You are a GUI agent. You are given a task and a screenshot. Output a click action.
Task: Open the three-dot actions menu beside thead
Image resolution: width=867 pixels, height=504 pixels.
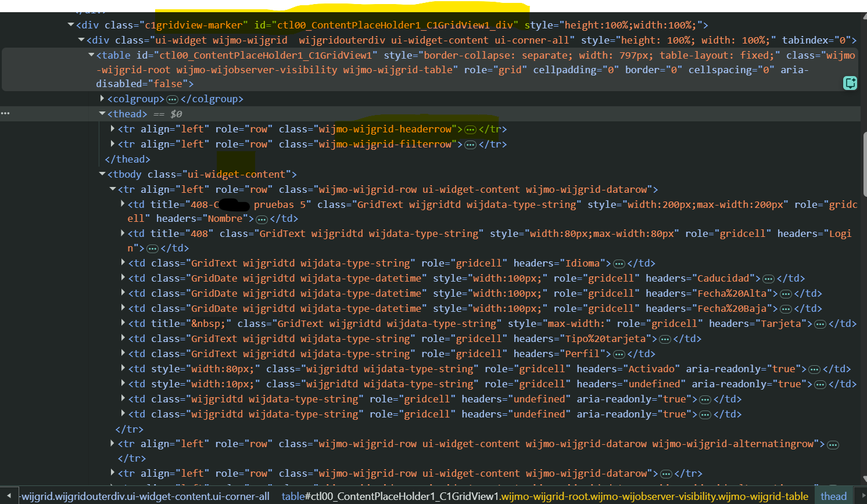5,113
